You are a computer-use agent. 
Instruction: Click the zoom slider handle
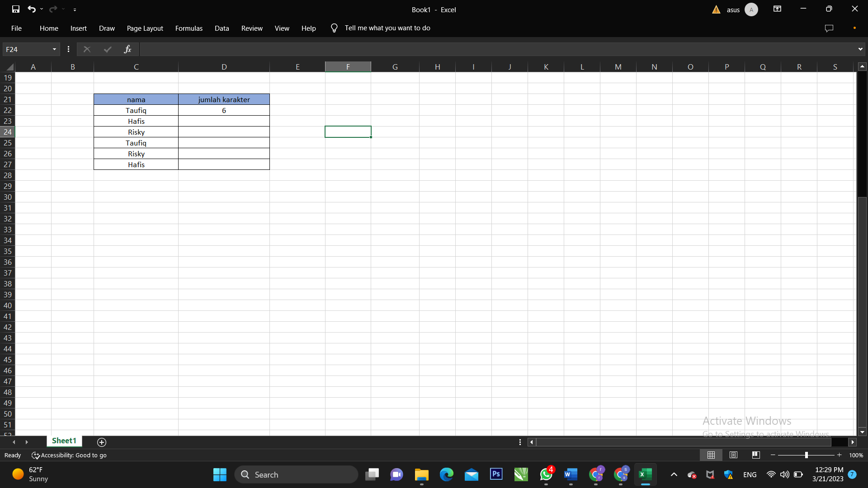click(806, 455)
